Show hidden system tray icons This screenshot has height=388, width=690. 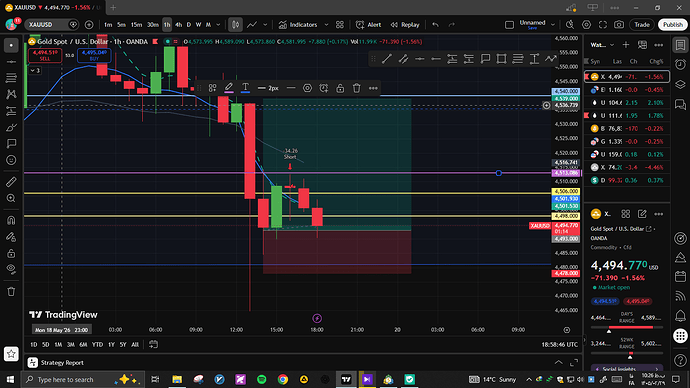pos(529,379)
